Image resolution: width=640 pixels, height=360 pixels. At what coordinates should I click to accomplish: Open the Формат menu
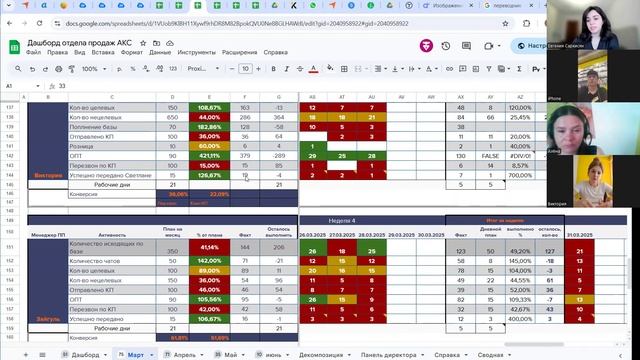(132, 52)
